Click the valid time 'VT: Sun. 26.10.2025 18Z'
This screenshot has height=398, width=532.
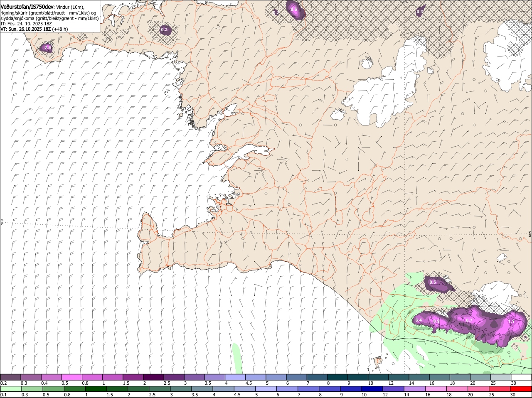(26, 29)
